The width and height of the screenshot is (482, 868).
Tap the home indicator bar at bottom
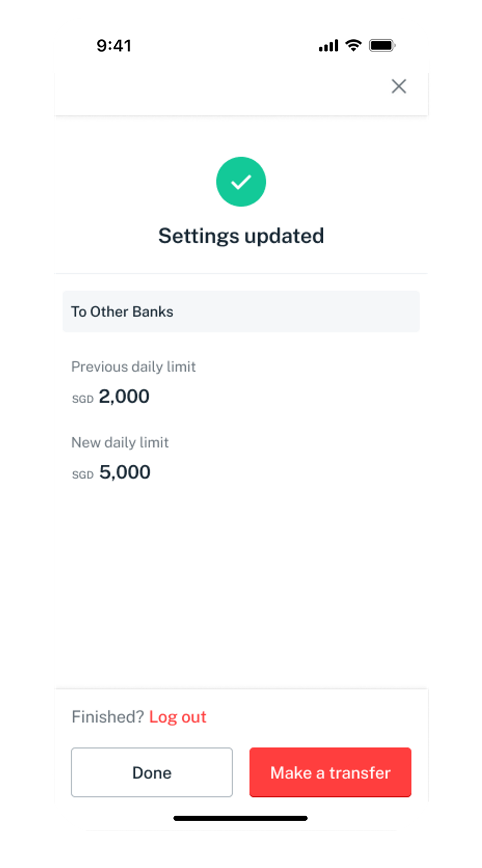pos(241,818)
